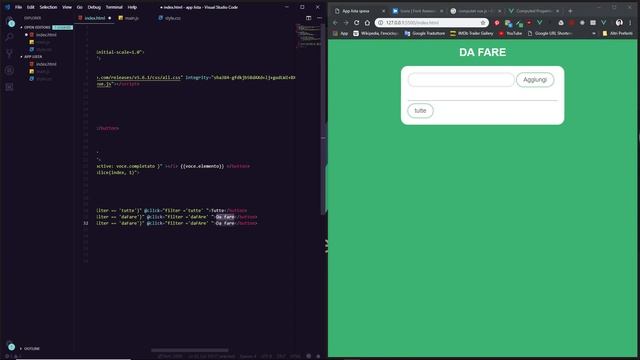Open the Chrome profile avatar
Screen dimensions: 640x360
(x=619, y=23)
